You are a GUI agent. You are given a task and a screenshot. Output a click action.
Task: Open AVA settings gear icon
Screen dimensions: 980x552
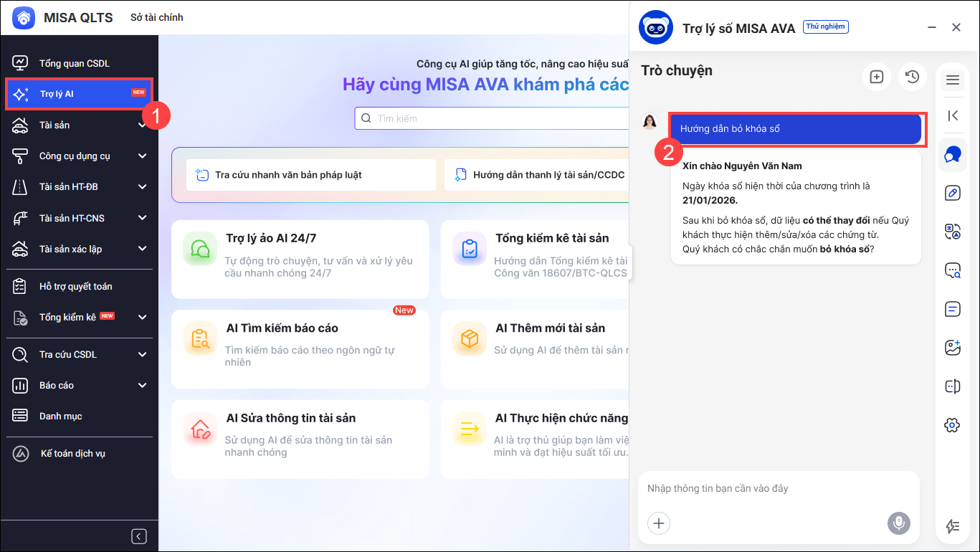[x=953, y=425]
